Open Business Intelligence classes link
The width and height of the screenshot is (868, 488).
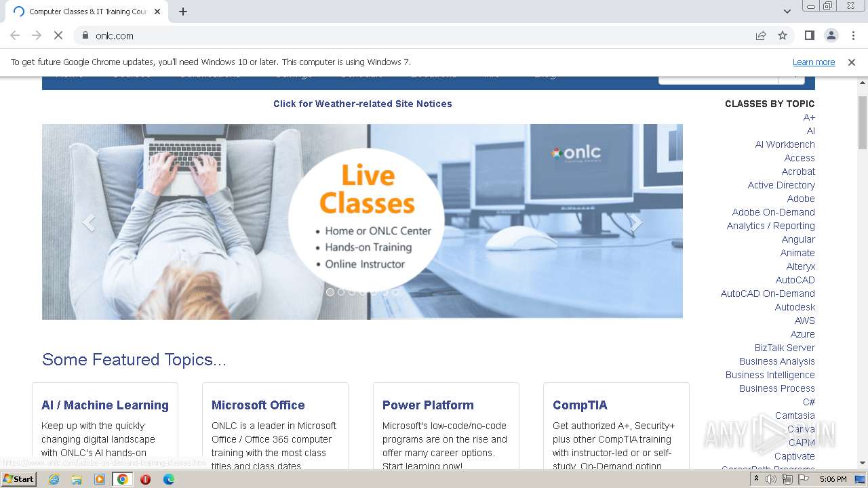pos(770,375)
